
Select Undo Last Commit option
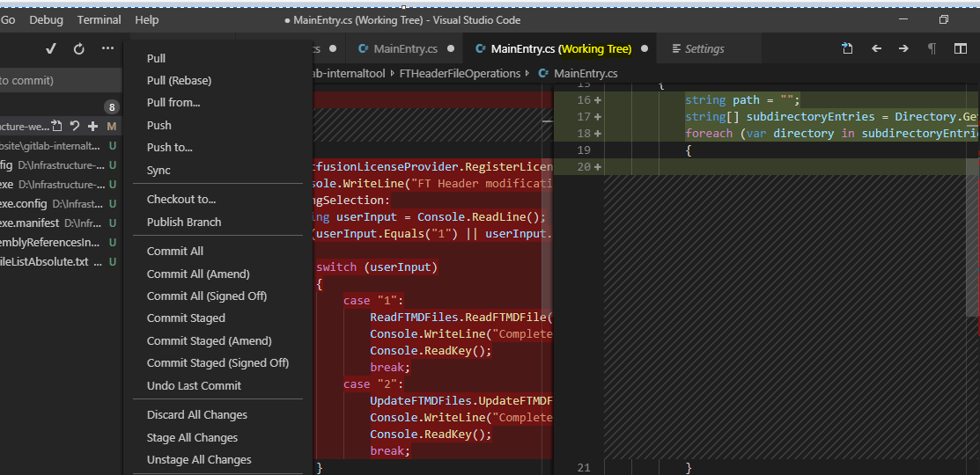pos(194,385)
